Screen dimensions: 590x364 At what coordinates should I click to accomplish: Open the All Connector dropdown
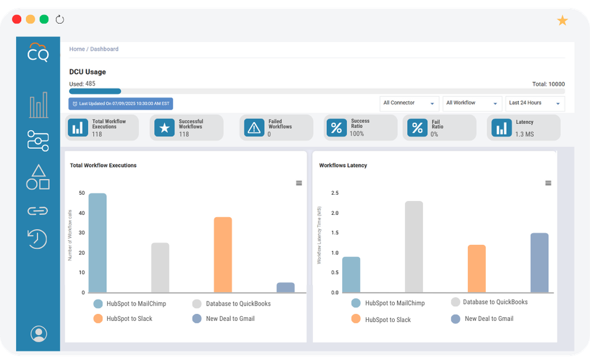[409, 103]
